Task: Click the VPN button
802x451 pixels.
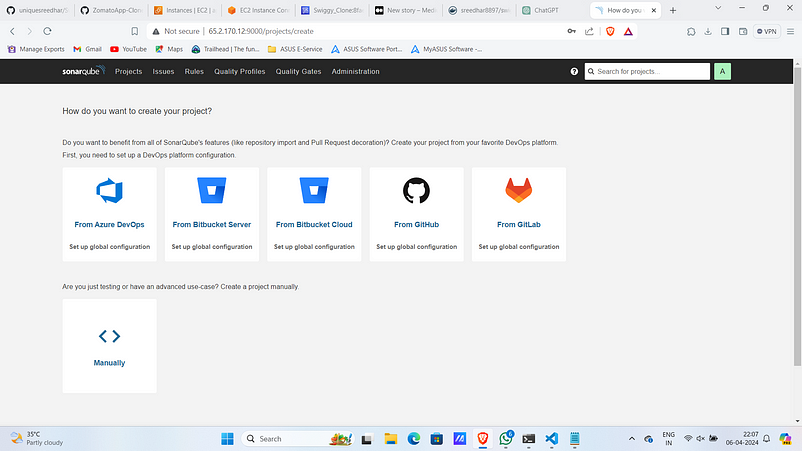Action: click(767, 31)
